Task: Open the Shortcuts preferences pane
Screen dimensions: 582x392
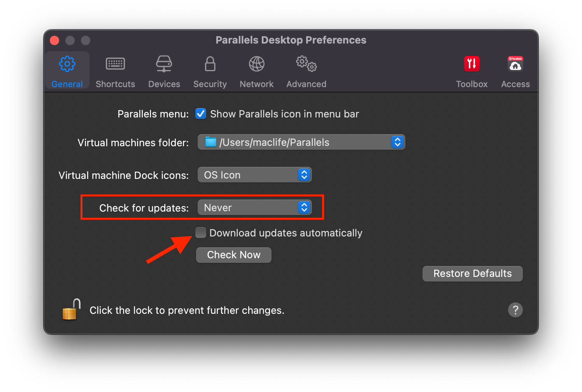Action: pyautogui.click(x=115, y=70)
